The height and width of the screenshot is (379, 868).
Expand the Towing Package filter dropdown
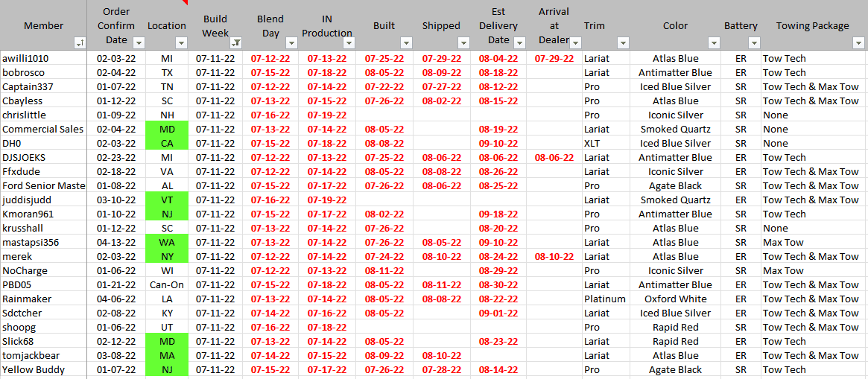[858, 43]
